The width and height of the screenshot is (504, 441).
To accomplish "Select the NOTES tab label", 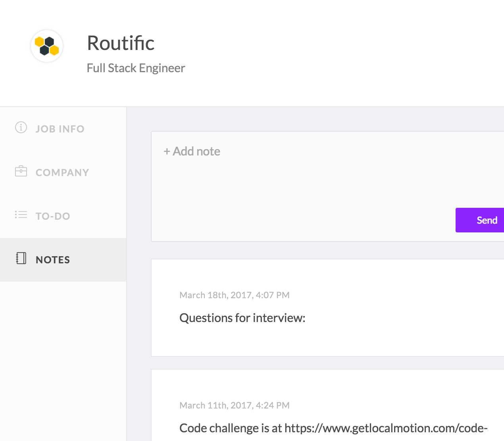I will point(53,260).
